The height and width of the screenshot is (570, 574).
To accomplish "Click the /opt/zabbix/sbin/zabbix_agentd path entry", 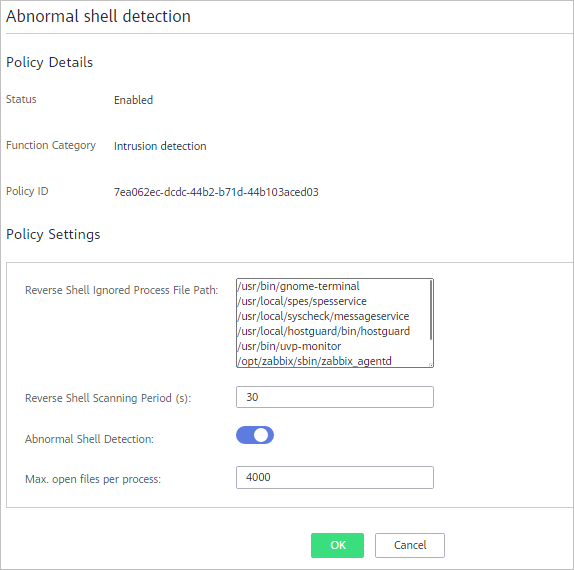I will (314, 361).
